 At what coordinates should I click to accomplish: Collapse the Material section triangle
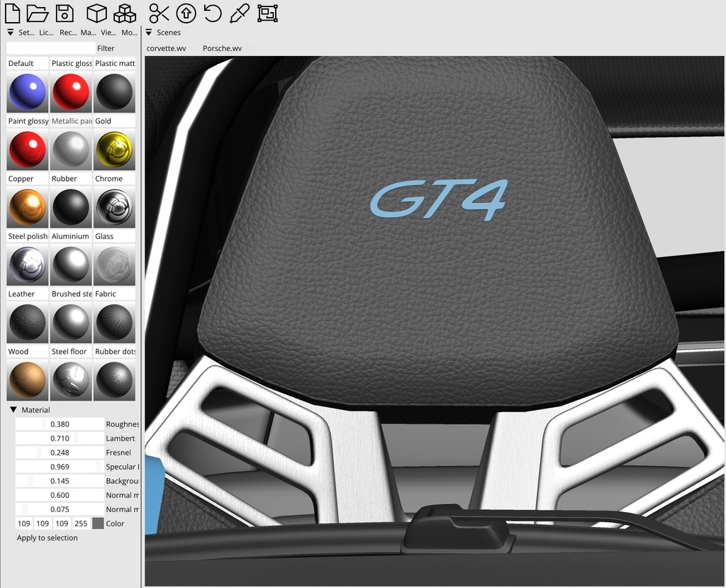click(13, 410)
